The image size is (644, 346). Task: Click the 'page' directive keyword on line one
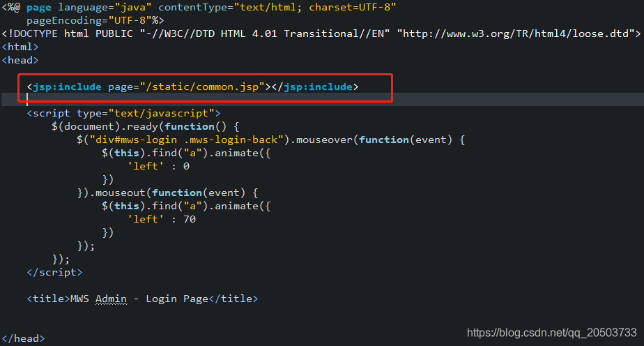coord(39,8)
